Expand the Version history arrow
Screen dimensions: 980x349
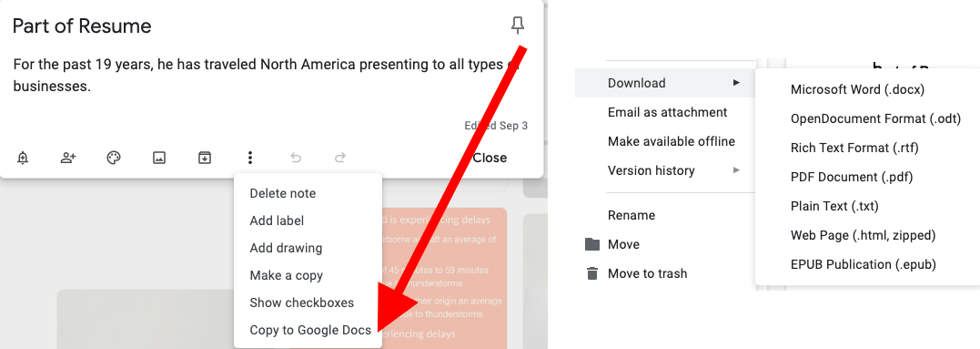[x=737, y=170]
